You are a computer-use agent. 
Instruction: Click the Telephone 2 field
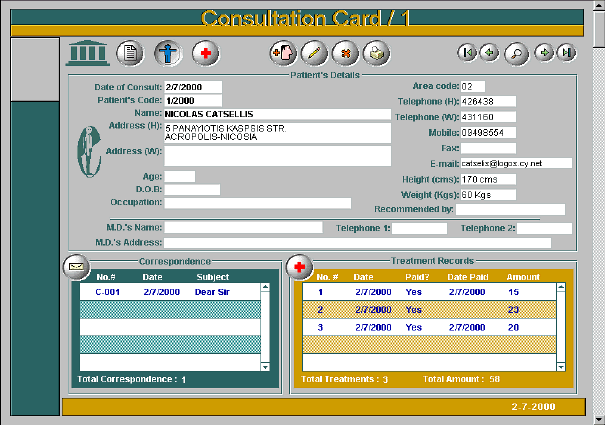(x=544, y=228)
